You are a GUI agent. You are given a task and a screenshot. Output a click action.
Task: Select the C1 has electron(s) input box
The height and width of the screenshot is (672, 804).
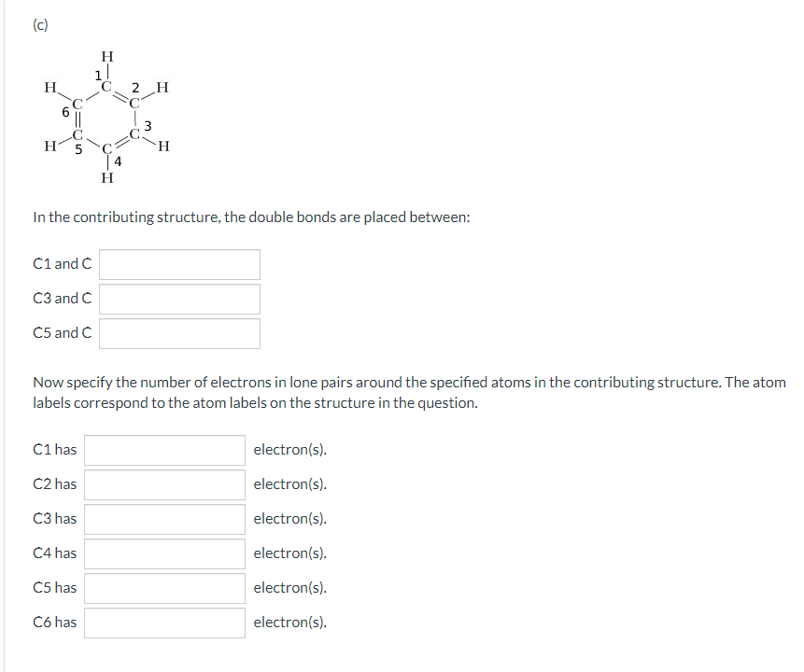(x=164, y=449)
